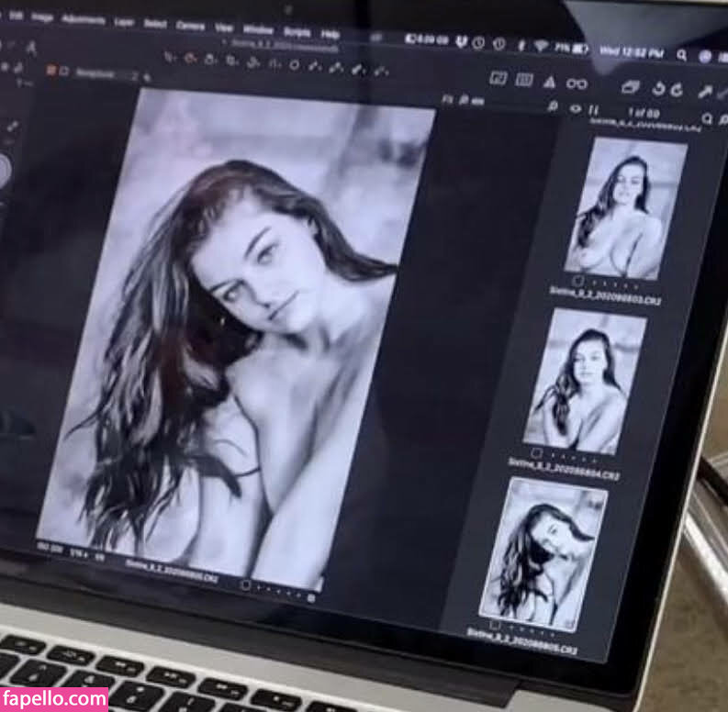Click the browser search magnifier icon
Screen dimensions: 728x712
tap(707, 119)
